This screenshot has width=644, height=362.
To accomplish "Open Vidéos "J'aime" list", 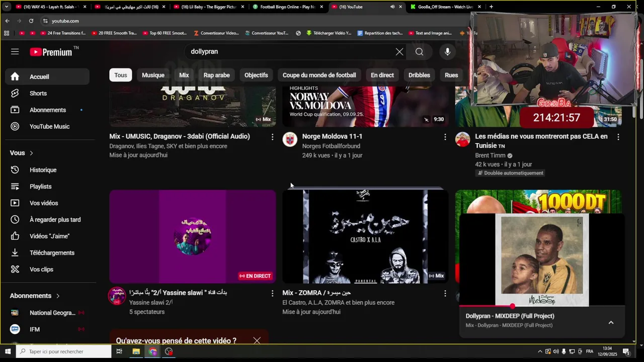I will coord(47,236).
